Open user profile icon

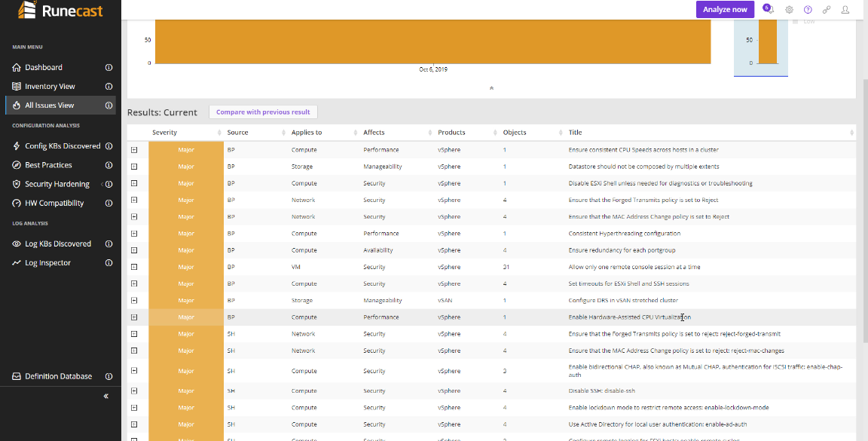(x=845, y=9)
